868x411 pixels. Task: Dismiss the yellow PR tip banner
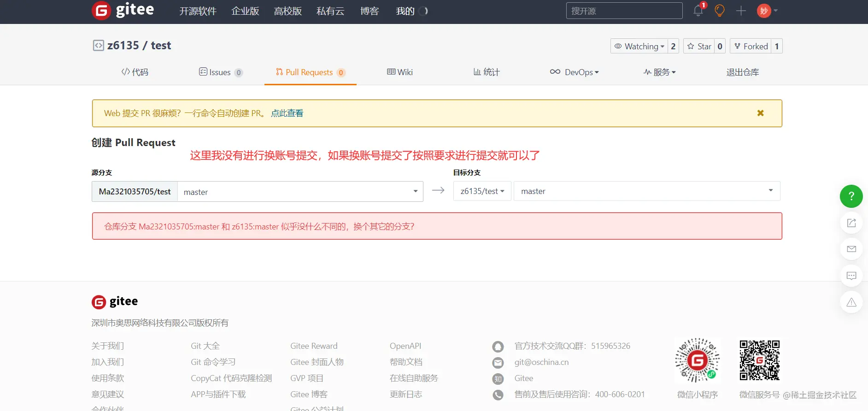pyautogui.click(x=761, y=113)
